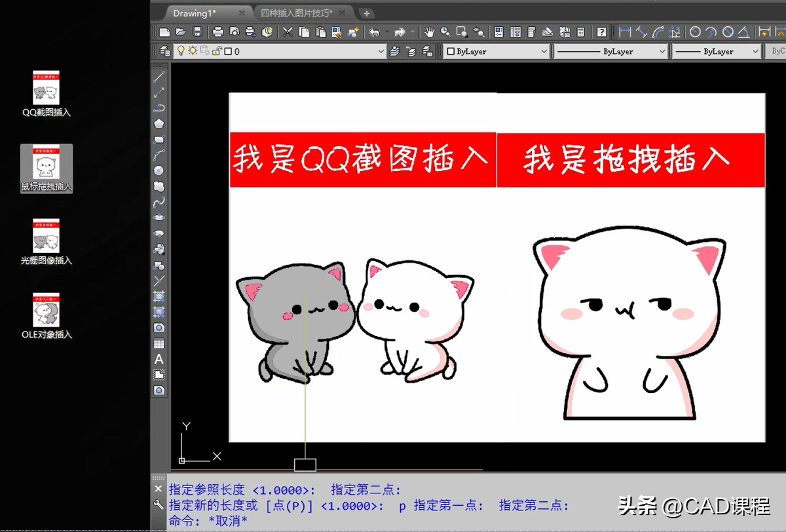786x532 pixels.
Task: Expand the layer dropdown list
Action: [x=382, y=51]
